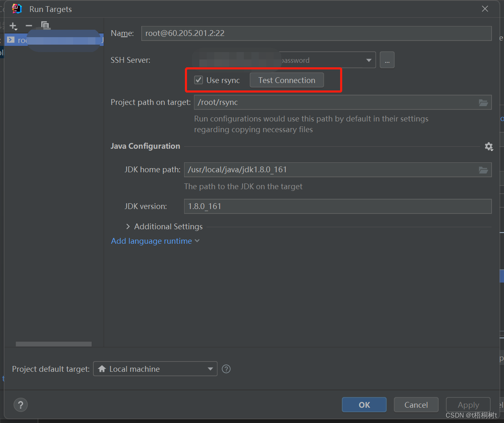Screen dimensions: 504x423
Task: Open the SSH Server dropdown
Action: [369, 59]
